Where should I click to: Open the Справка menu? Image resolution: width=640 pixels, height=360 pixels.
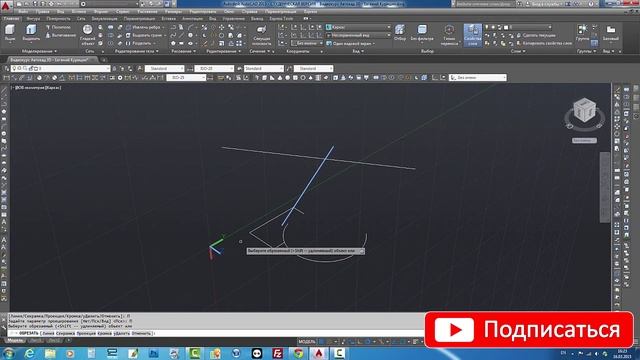coord(249,12)
